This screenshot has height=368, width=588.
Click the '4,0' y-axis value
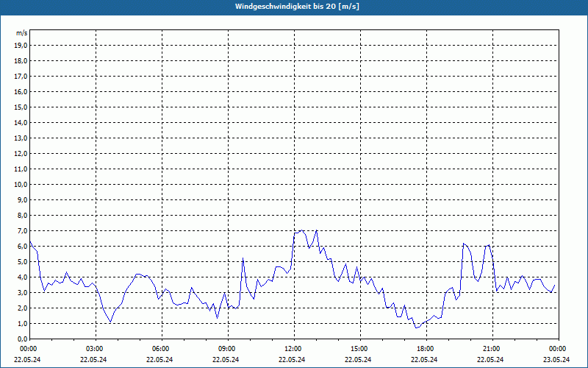coord(23,277)
